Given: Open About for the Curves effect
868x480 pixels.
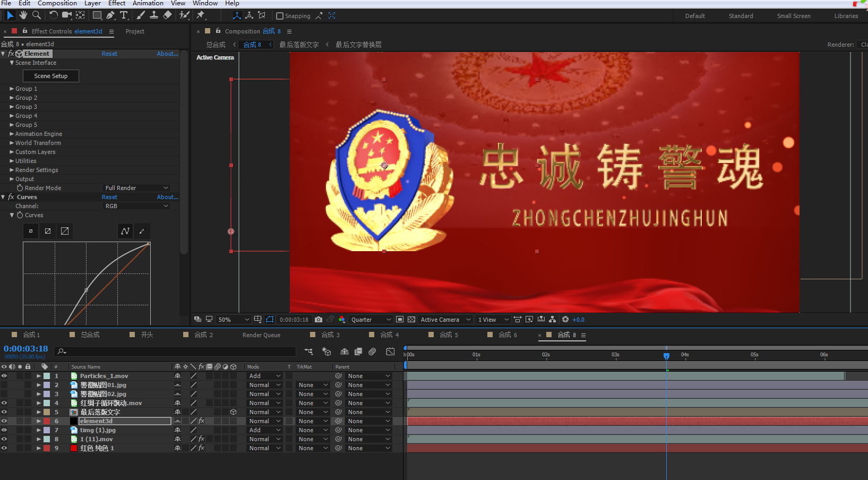Looking at the screenshot, I should (167, 197).
